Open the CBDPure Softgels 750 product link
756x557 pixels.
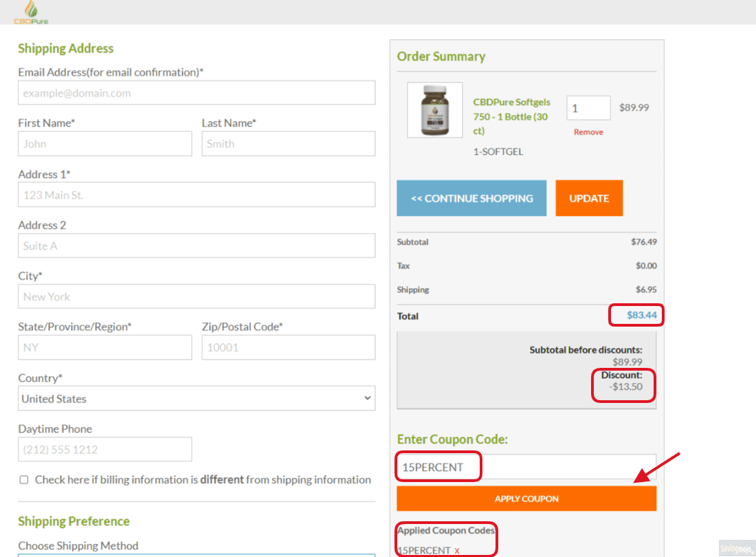[511, 116]
